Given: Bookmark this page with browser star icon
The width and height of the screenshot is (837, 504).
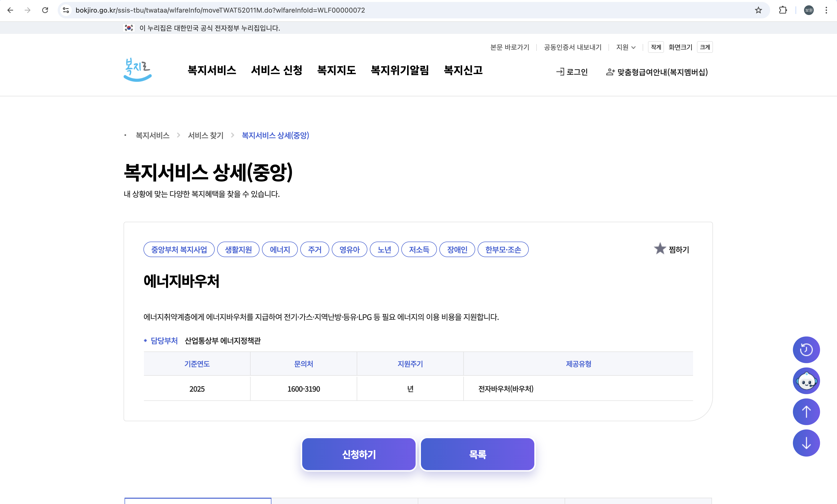Looking at the screenshot, I should pos(758,10).
